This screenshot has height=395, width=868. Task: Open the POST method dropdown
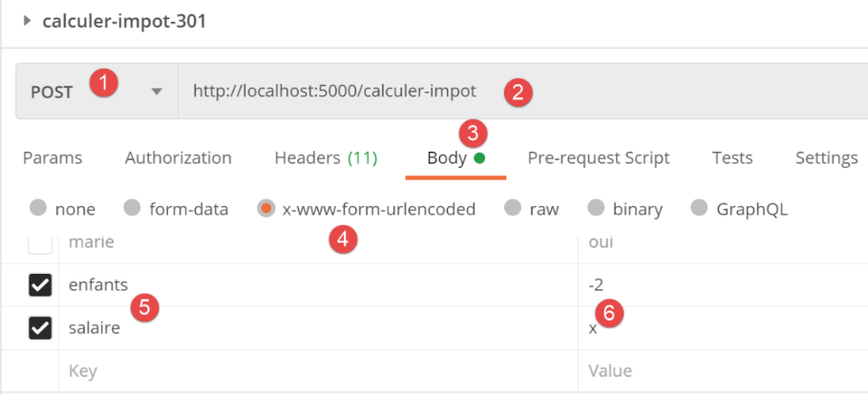(x=157, y=92)
